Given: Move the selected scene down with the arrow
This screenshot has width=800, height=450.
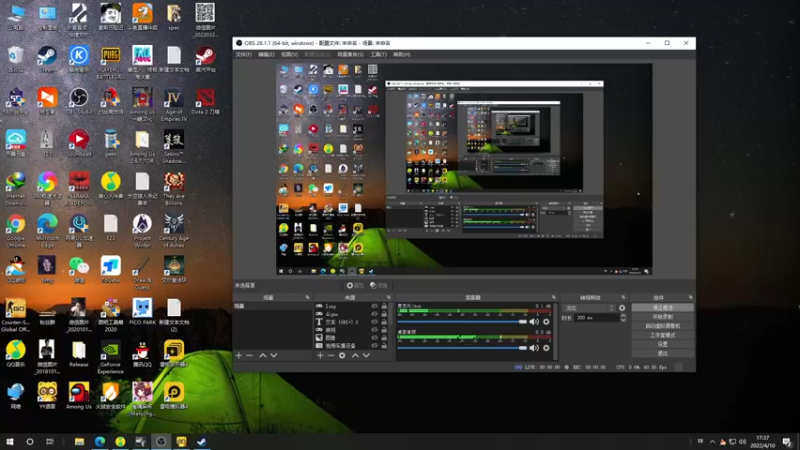Looking at the screenshot, I should (273, 355).
